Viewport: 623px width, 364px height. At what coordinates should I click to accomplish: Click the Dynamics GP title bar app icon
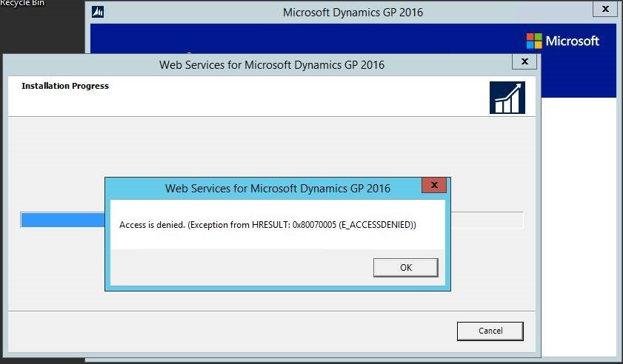pyautogui.click(x=98, y=12)
